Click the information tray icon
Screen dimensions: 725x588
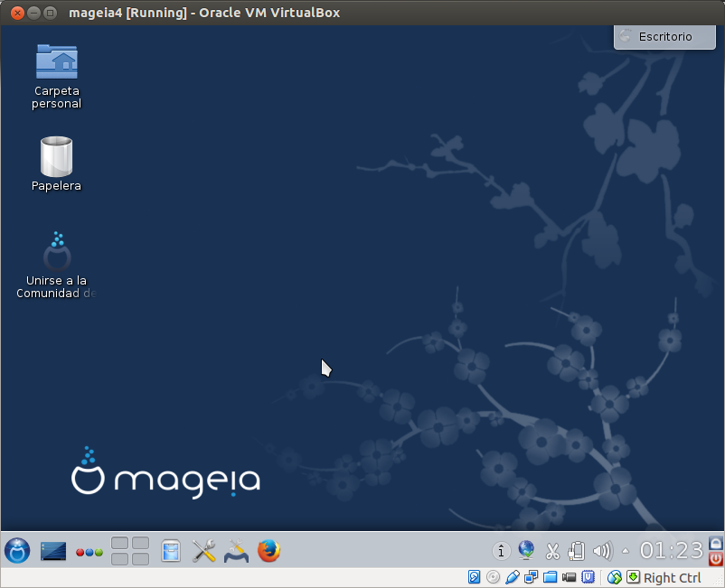[501, 550]
